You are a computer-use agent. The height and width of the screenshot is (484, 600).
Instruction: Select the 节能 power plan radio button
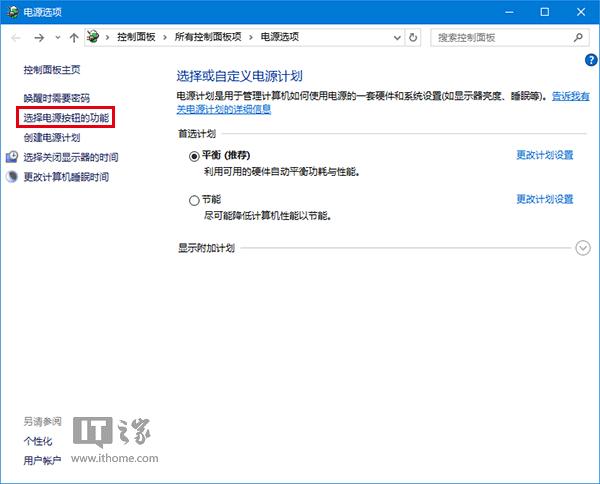tap(194, 200)
